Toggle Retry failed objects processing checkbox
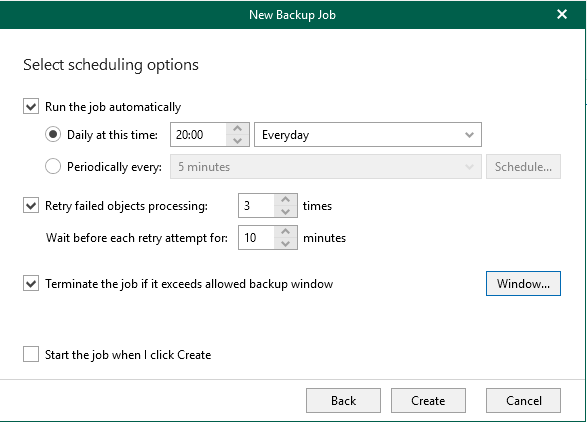587x422 pixels. point(31,205)
